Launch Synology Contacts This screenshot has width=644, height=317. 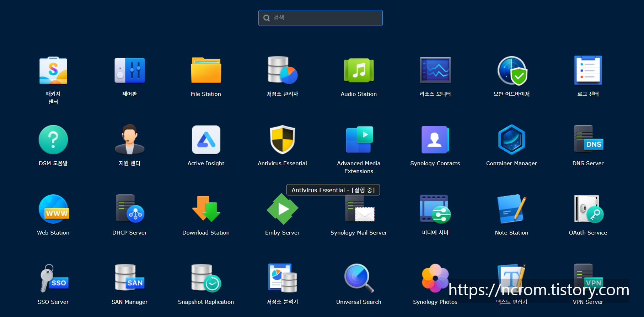point(435,140)
